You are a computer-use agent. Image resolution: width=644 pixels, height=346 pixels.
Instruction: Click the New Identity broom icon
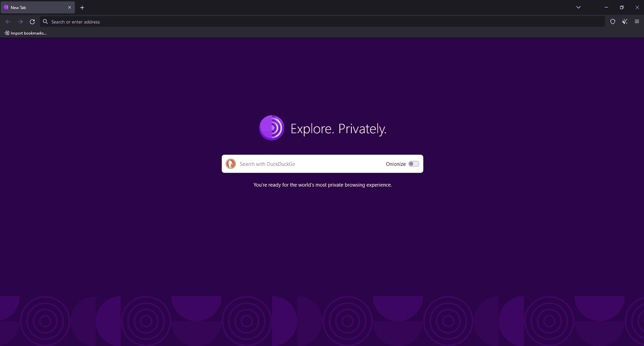tap(625, 21)
